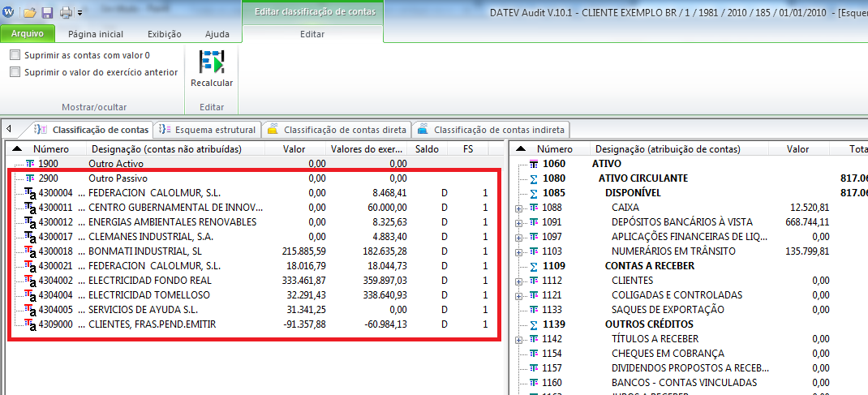
Task: Click sum icon of 1085 DISPONÍVEL
Action: pos(535,193)
